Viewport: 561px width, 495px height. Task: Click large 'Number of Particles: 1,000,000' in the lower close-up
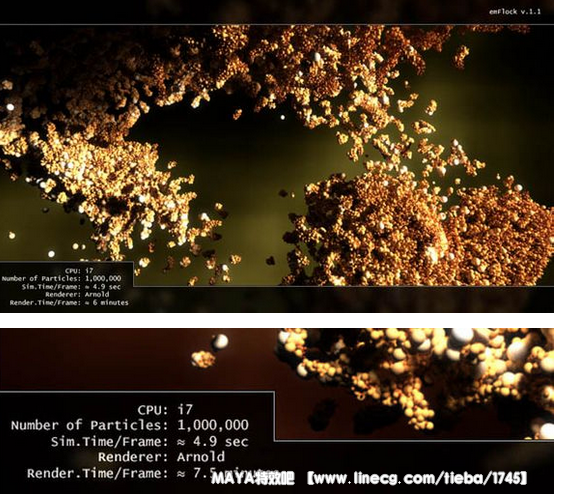coord(130,425)
